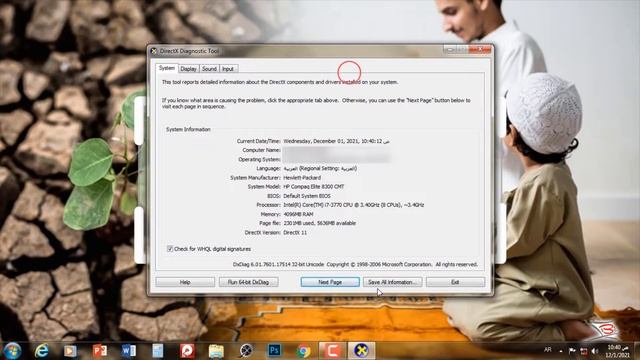Switch to the Display tab
This screenshot has width=640, height=360.
click(188, 69)
